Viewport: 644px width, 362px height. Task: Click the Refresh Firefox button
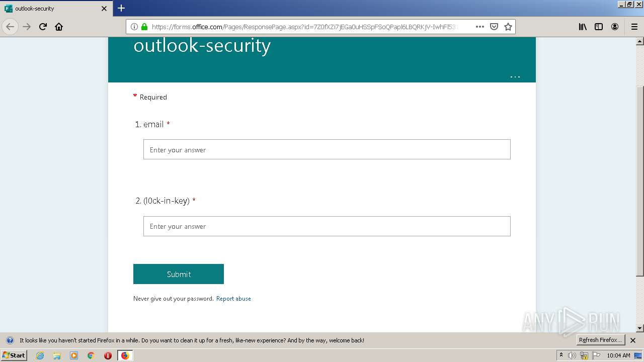600,340
